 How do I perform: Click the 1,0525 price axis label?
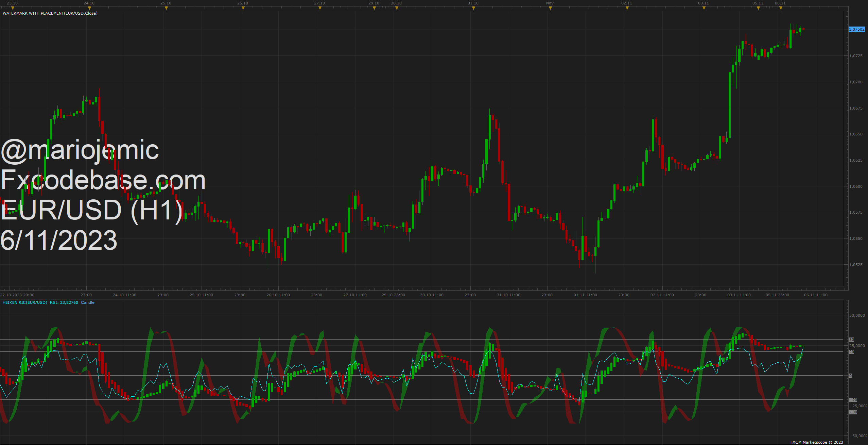coord(856,265)
